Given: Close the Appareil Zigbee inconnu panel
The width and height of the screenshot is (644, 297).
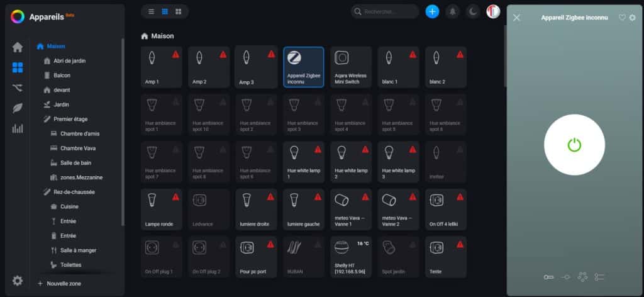Looking at the screenshot, I should click(517, 18).
